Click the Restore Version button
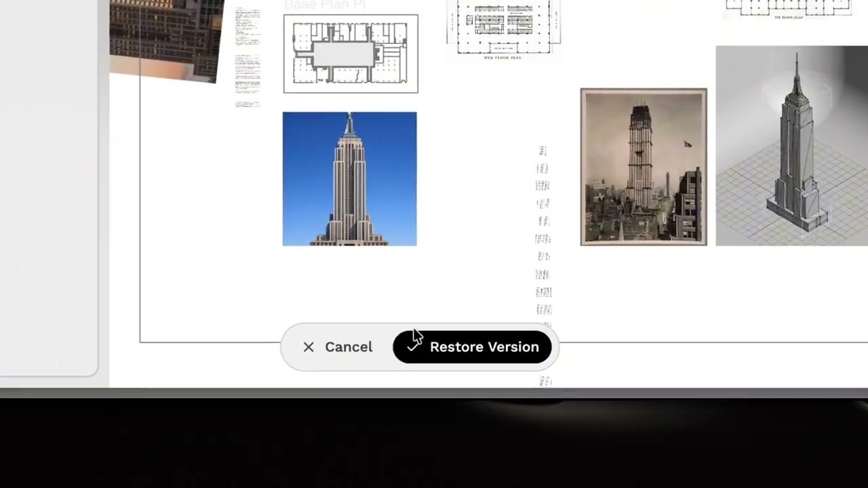868x488 pixels. 472,347
